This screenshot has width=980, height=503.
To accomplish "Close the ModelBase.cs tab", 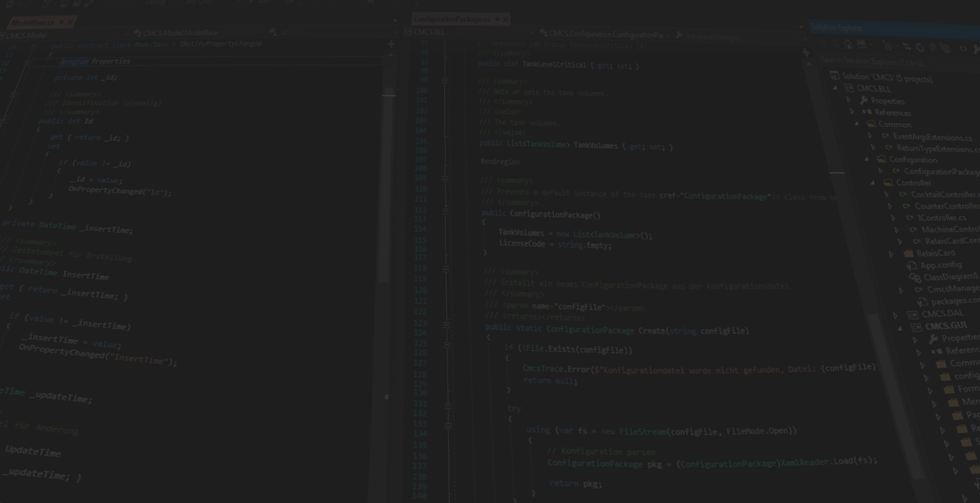I will [x=70, y=22].
